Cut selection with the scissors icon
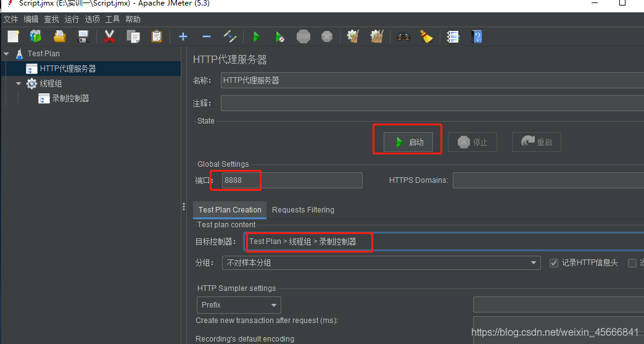 tap(109, 36)
